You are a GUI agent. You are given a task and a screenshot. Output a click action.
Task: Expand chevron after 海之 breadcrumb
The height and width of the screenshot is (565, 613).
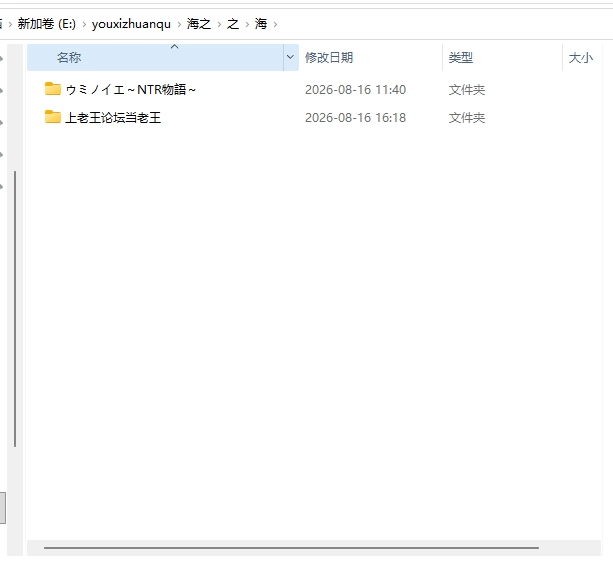click(219, 24)
